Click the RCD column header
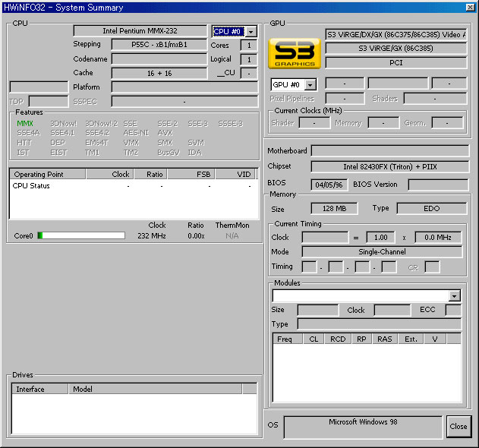This screenshot has height=448, width=479. point(338,339)
